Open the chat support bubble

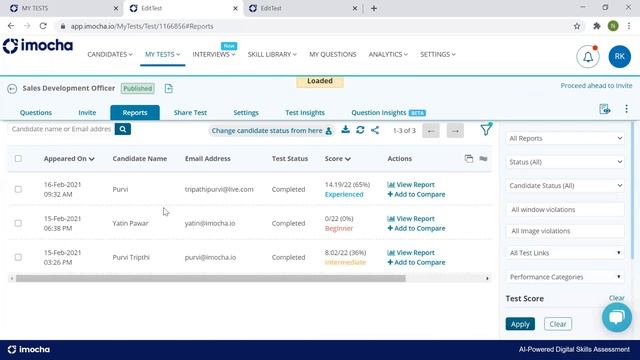[x=617, y=317]
